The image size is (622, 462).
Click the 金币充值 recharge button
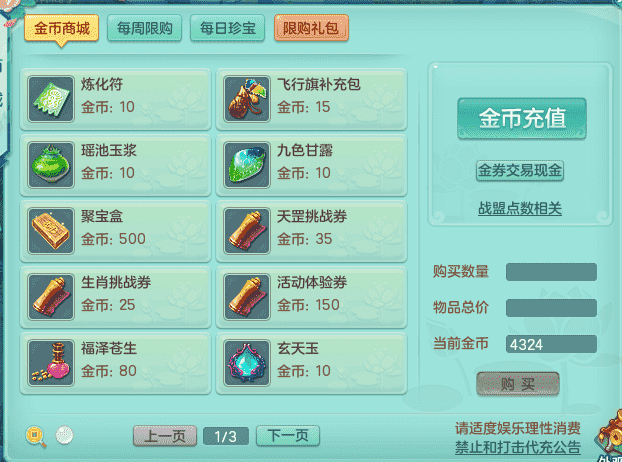522,119
